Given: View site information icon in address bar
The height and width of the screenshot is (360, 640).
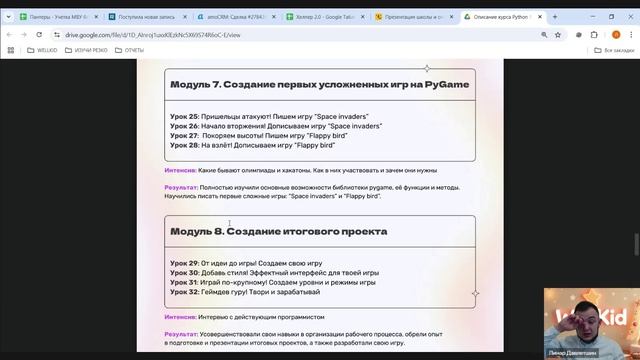Looking at the screenshot, I should tap(57, 35).
